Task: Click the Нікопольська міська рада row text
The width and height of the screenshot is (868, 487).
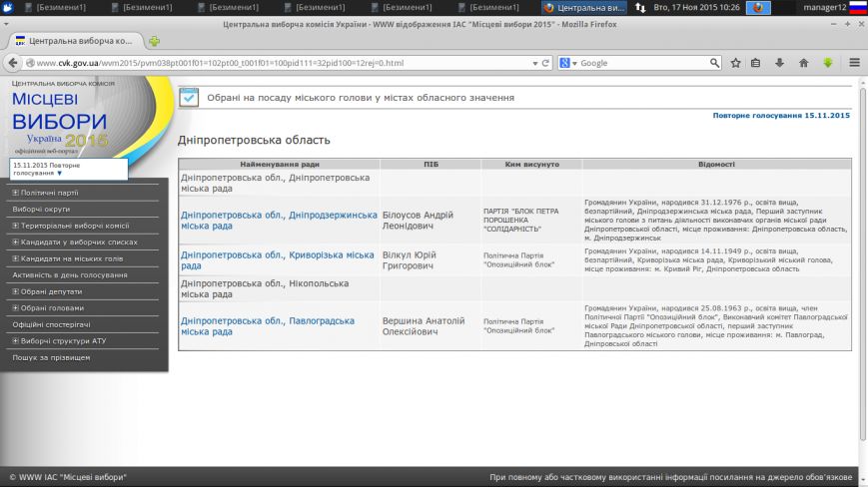Action: [265, 288]
